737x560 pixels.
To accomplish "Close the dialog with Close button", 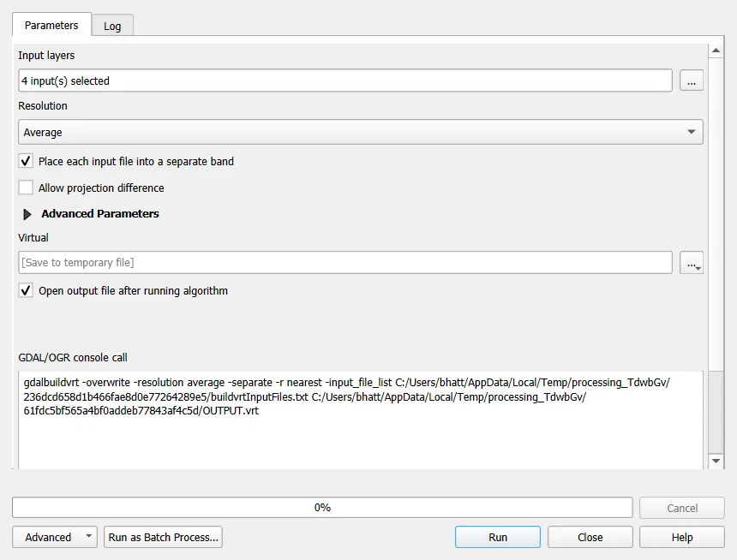I will (x=590, y=537).
